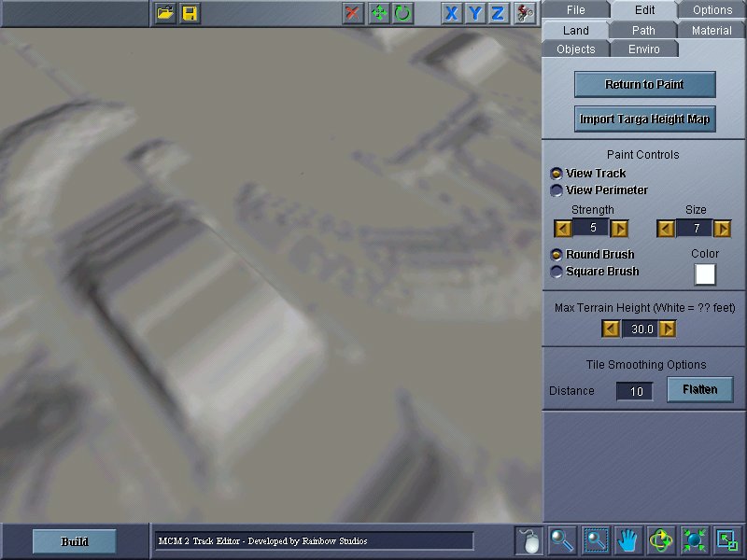Click the Tile Smoothing Options heading
This screenshot has width=747, height=560.
pyautogui.click(x=646, y=365)
